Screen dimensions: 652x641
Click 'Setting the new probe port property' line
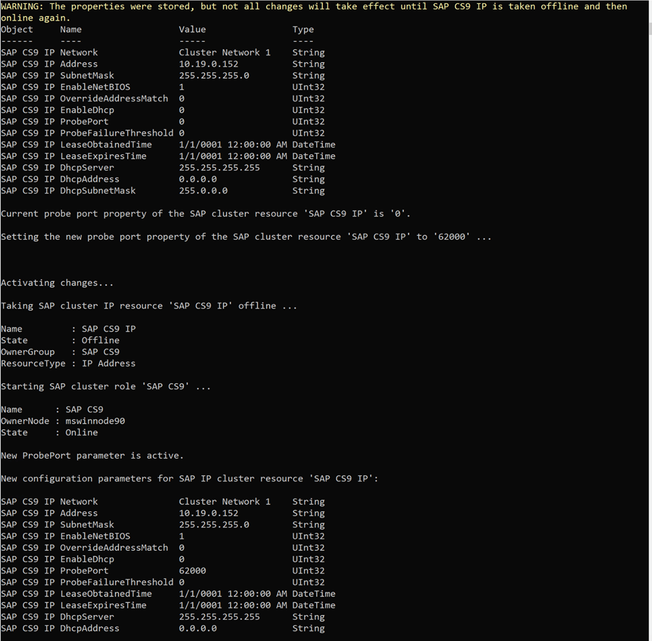[x=246, y=237]
